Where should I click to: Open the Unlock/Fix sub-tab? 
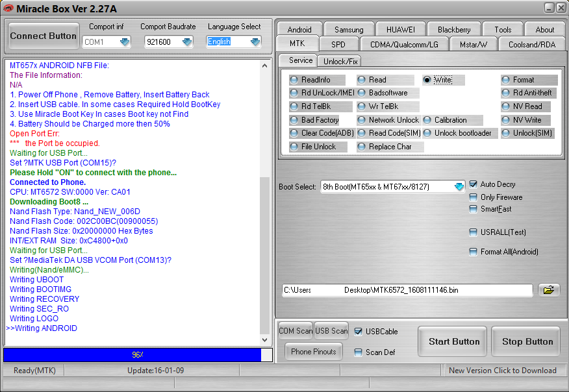coord(340,61)
